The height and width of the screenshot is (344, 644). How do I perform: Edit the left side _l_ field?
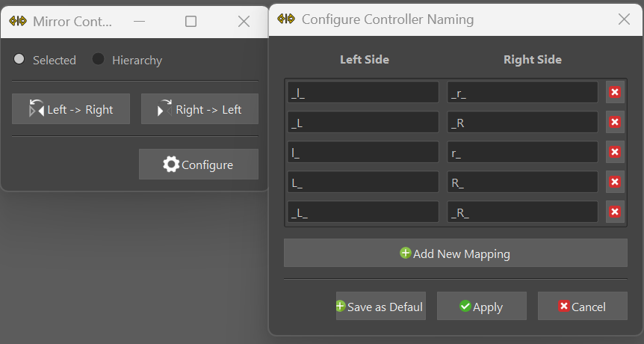[x=363, y=92]
